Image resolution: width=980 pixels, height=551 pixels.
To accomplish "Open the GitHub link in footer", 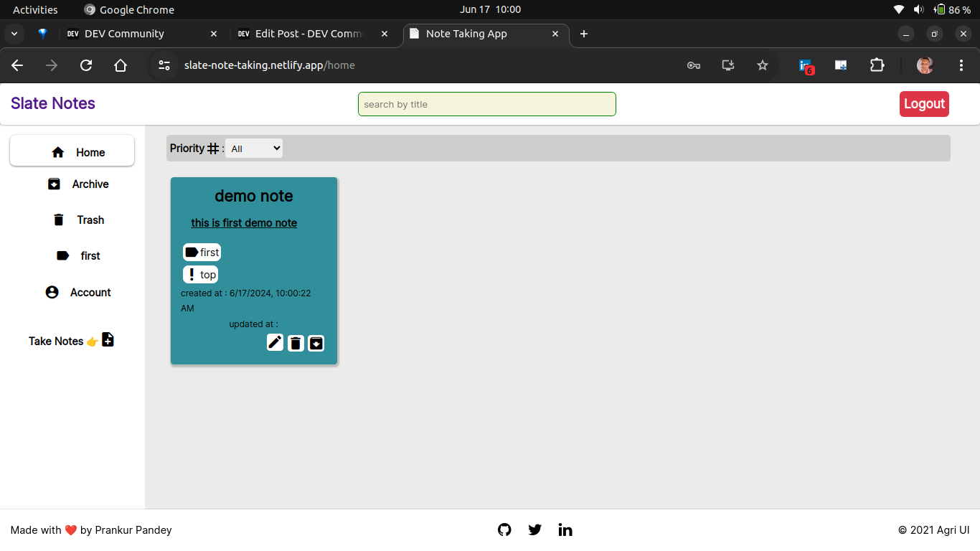I will tap(504, 529).
